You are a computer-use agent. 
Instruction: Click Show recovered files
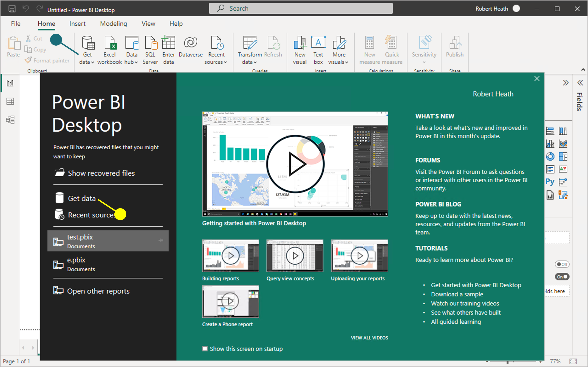click(x=101, y=173)
